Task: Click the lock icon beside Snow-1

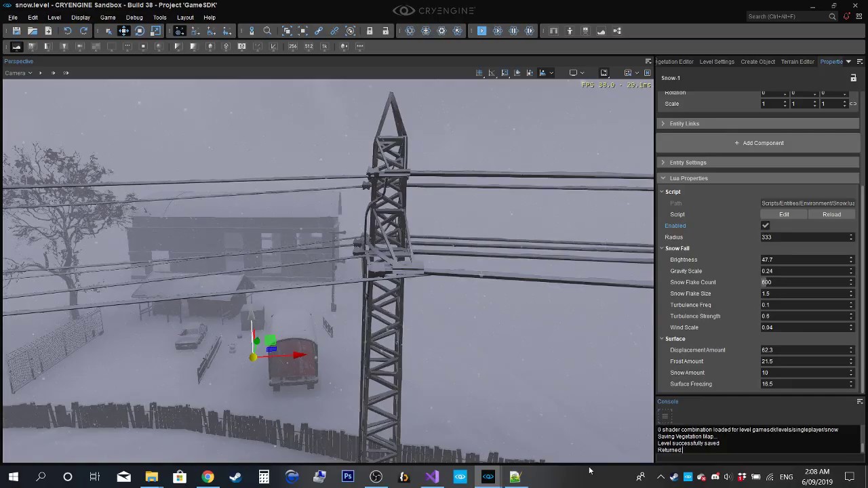Action: pyautogui.click(x=853, y=78)
